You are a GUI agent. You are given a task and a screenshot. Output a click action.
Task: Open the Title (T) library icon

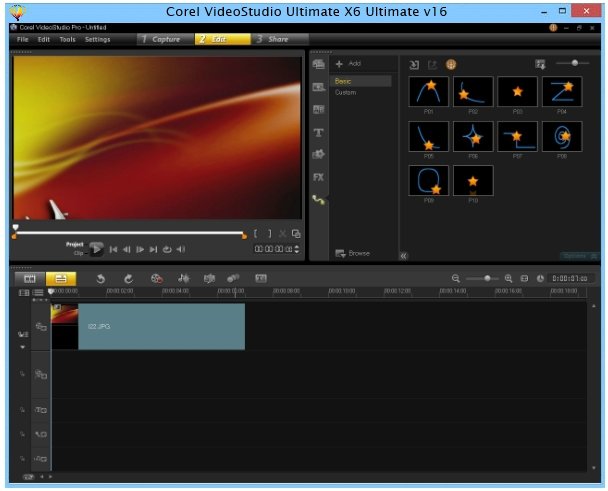(x=319, y=133)
